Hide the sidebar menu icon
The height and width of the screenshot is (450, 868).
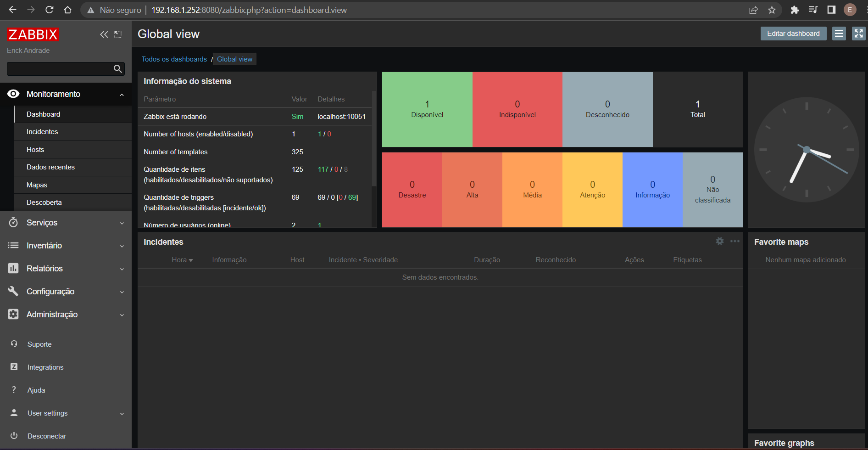pos(118,34)
